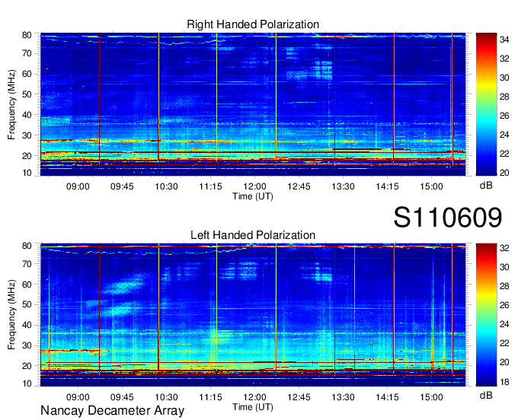This screenshot has width=518, height=420.
Task: Click the 15:00 tick label on the bottom plot
Action: point(431,397)
